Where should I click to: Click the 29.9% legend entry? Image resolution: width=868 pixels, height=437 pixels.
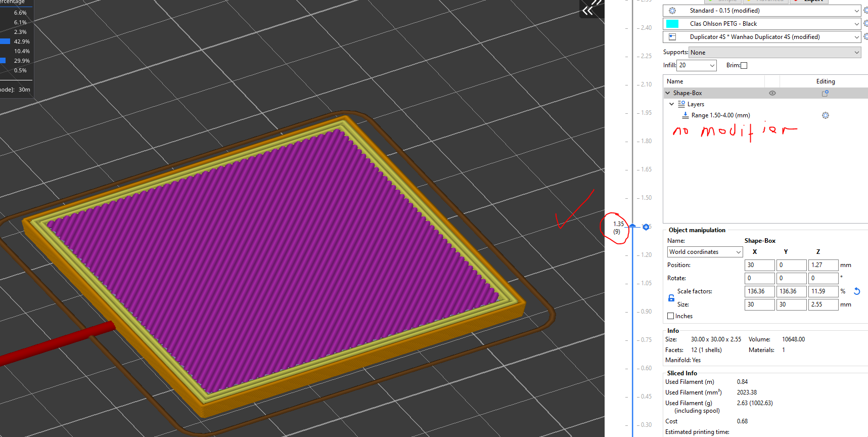pos(22,61)
